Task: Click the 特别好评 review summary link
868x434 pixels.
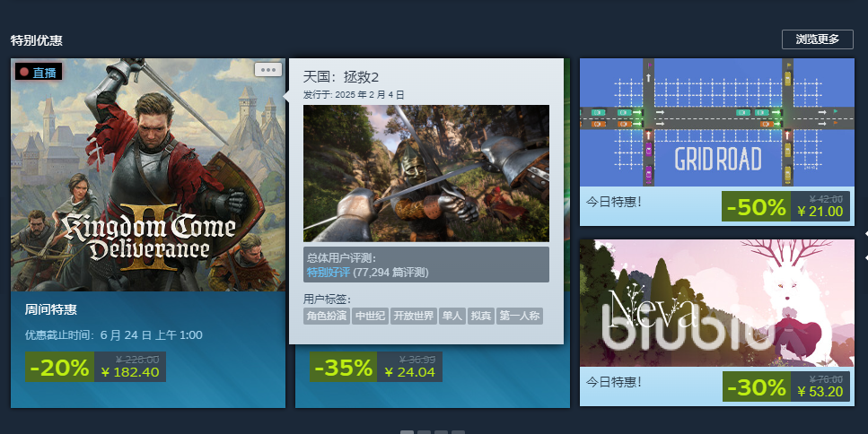Action: point(329,272)
